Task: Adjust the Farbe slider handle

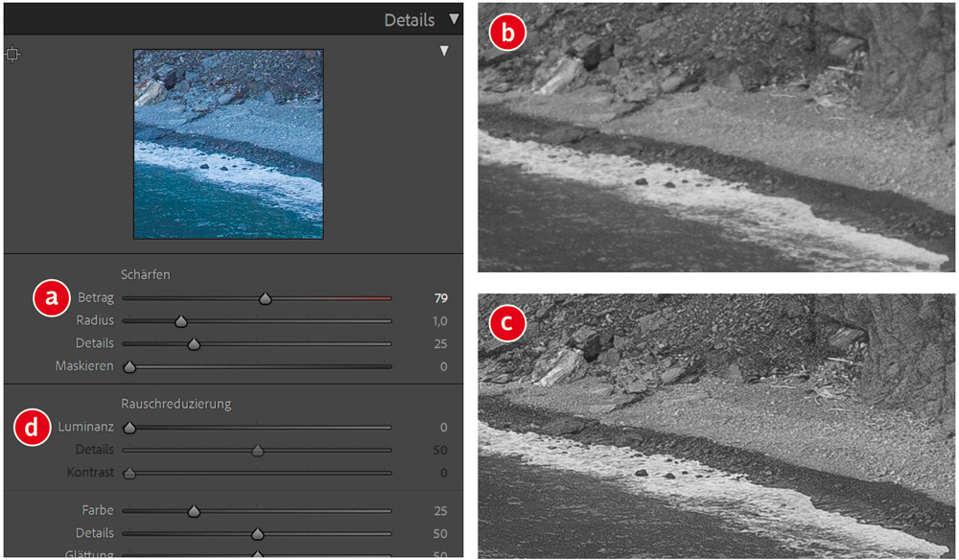Action: coord(194,511)
